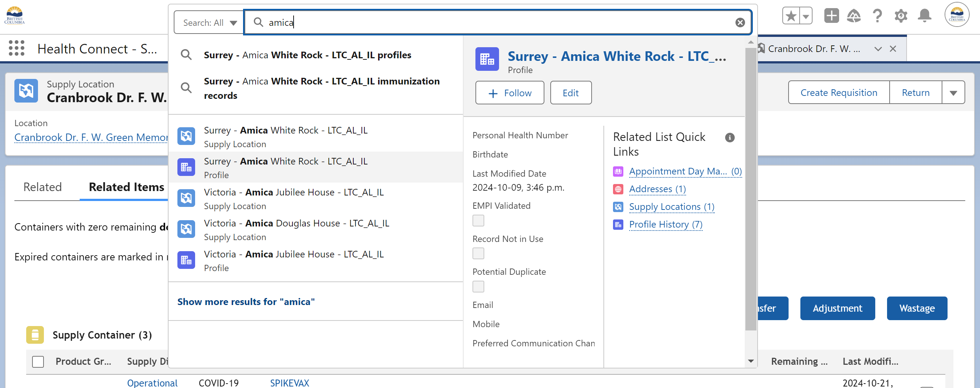Open the Help question mark icon

tap(877, 16)
